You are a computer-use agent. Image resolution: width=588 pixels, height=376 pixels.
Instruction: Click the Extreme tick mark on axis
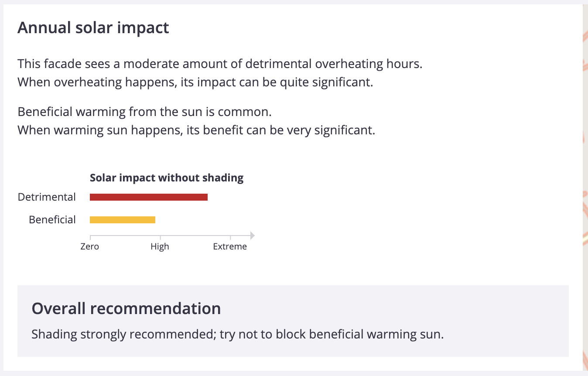pyautogui.click(x=230, y=237)
